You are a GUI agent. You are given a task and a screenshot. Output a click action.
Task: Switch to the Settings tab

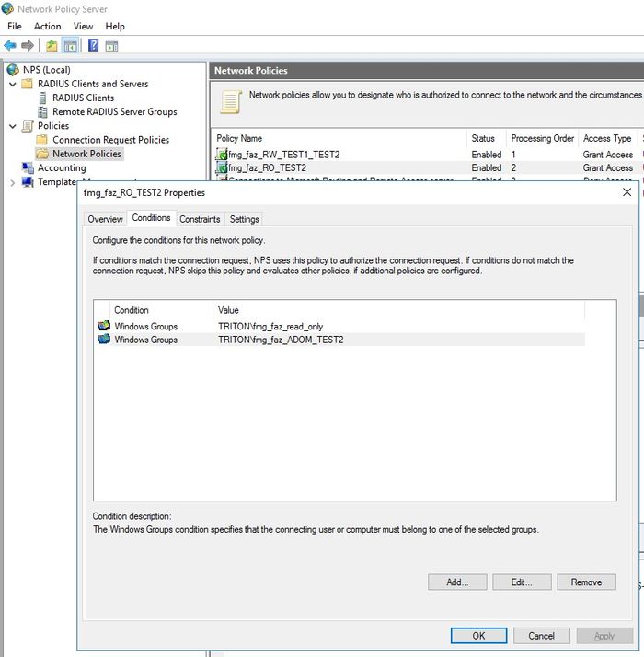(x=245, y=219)
